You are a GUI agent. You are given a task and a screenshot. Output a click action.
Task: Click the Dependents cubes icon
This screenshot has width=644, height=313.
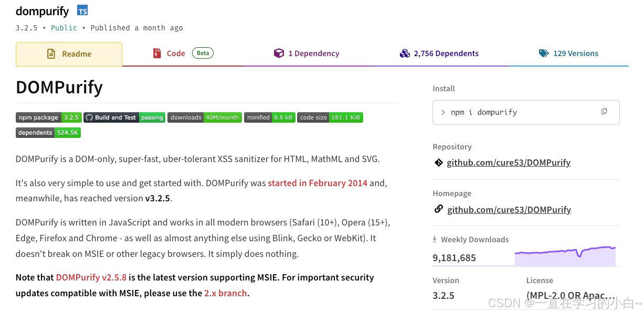[x=405, y=53]
